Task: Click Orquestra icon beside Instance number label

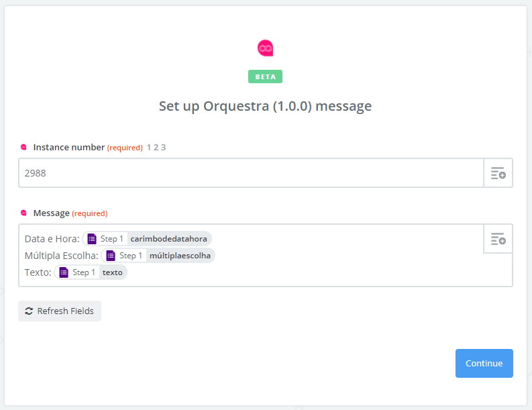Action: tap(23, 147)
